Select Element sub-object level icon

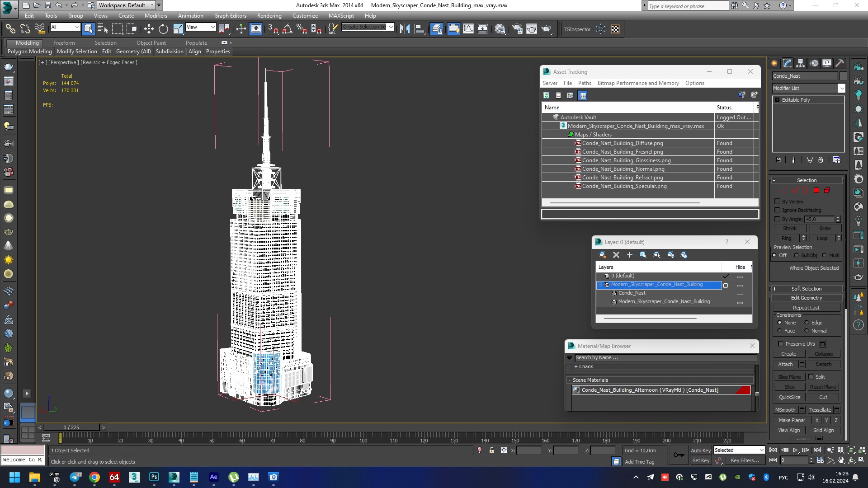coord(827,191)
